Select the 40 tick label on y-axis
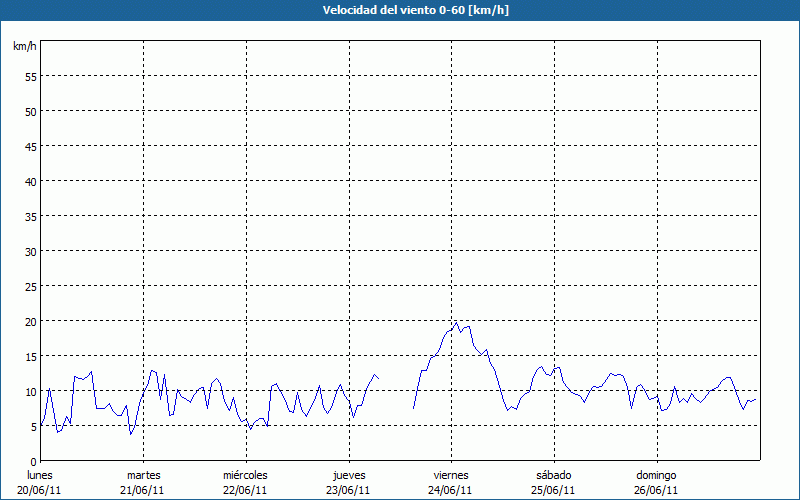The image size is (800, 500). click(x=30, y=181)
